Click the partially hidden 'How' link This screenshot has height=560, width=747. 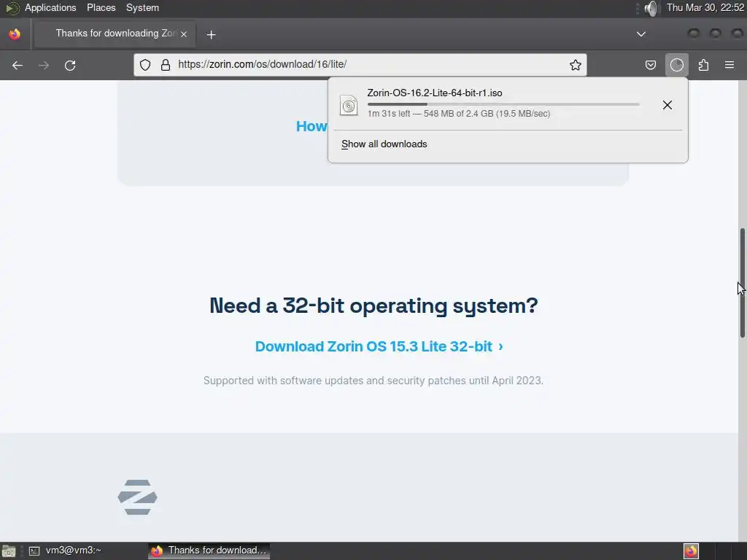311,126
